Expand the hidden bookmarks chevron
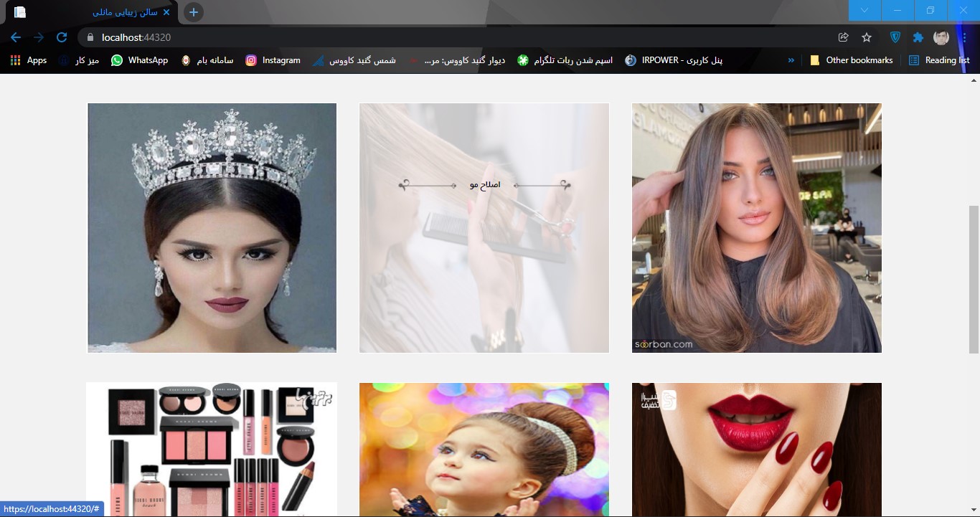The height and width of the screenshot is (517, 980). coord(791,60)
